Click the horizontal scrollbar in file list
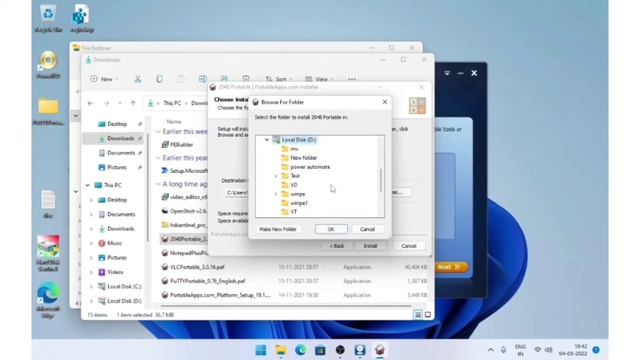The image size is (640, 360). tap(286, 305)
